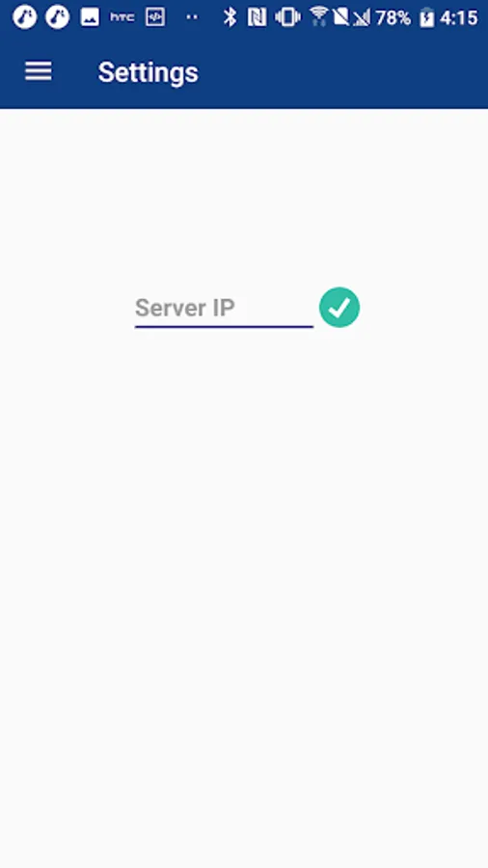
Task: Tap the code brackets notification icon
Action: [155, 17]
